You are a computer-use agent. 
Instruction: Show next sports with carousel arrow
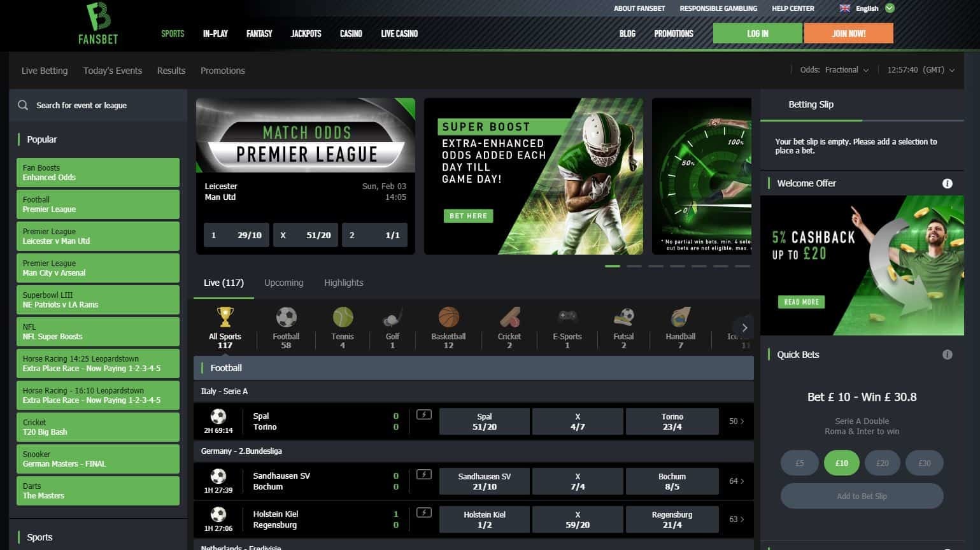pos(744,328)
